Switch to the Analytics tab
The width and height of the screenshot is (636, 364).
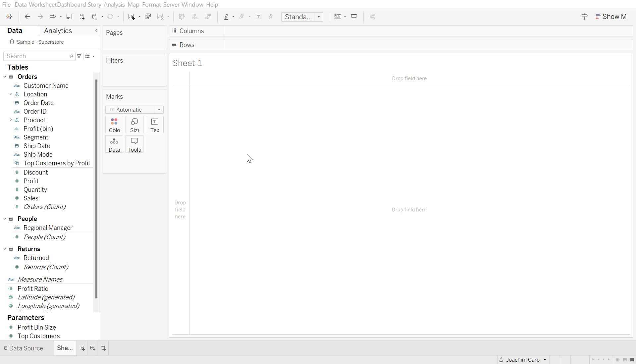click(x=58, y=31)
